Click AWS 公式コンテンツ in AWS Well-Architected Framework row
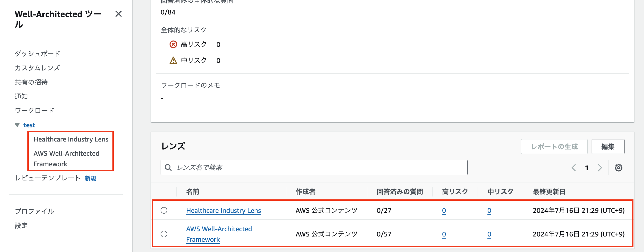This screenshot has height=252, width=644. 326,234
